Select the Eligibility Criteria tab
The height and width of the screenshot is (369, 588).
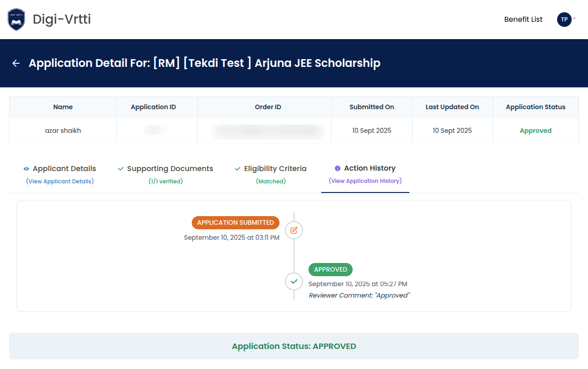275,169
